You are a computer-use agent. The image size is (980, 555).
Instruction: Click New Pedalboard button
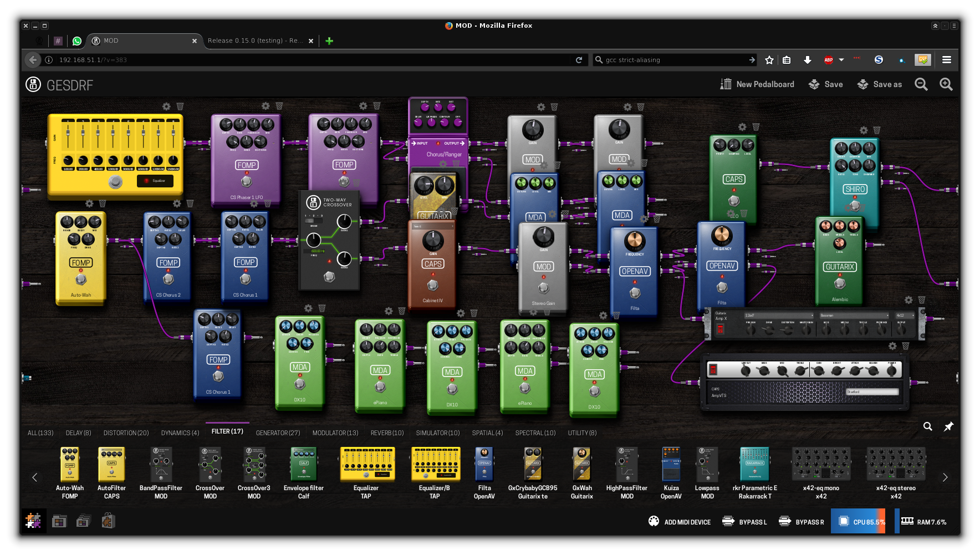coord(757,84)
